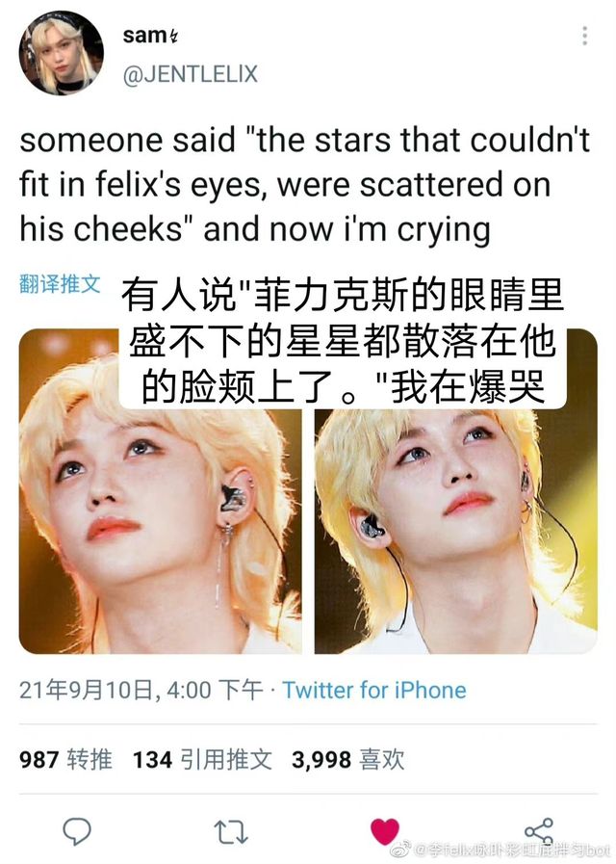View the 134 引用推文 quote tweets
616x864 pixels.
click(202, 760)
